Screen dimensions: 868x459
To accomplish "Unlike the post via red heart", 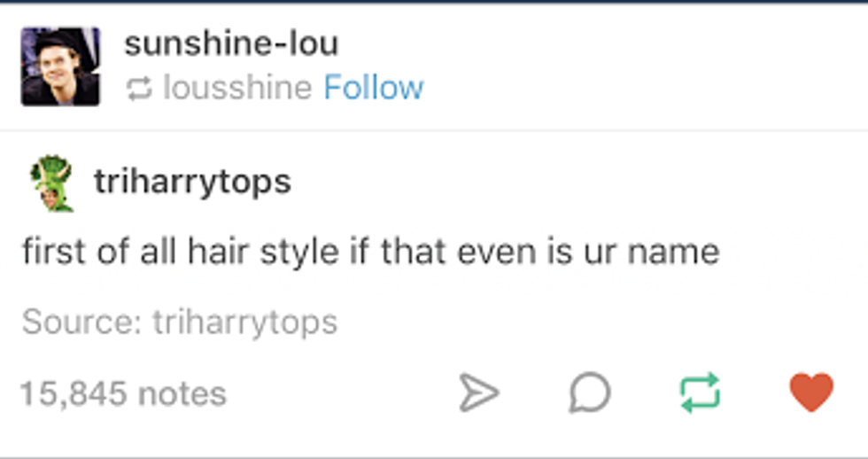I will click(811, 392).
